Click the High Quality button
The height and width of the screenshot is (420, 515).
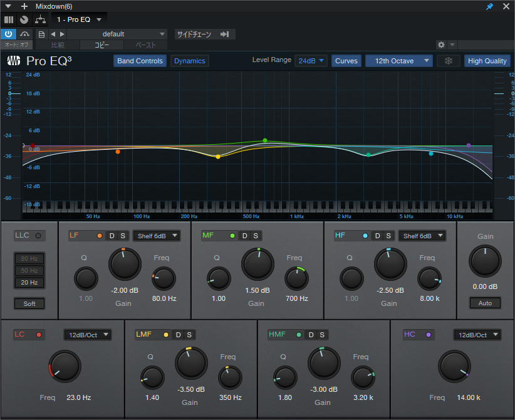[487, 61]
